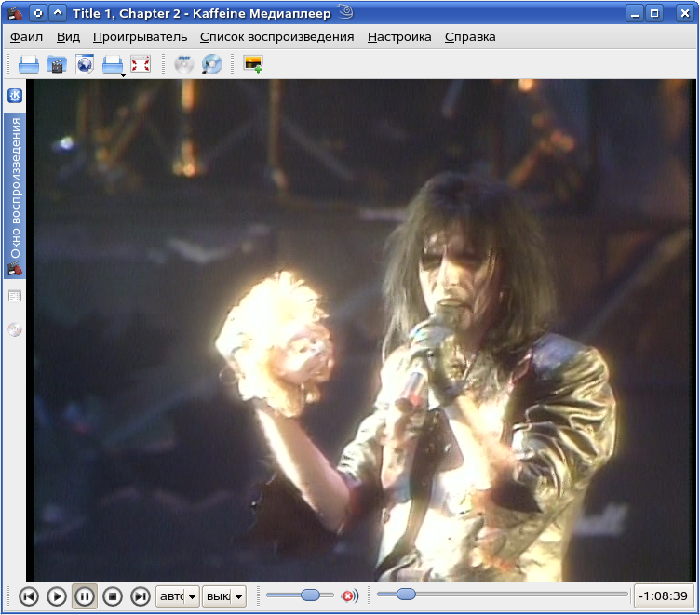The width and height of the screenshot is (700, 615).
Task: Open the disc sidebar tab icon
Action: tap(15, 329)
